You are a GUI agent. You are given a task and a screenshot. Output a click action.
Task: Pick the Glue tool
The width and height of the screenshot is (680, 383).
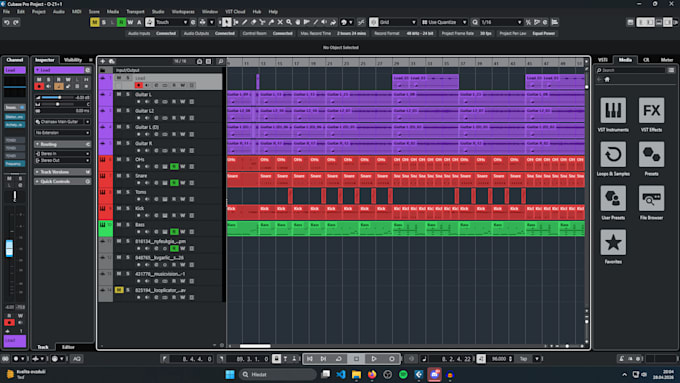[271, 22]
